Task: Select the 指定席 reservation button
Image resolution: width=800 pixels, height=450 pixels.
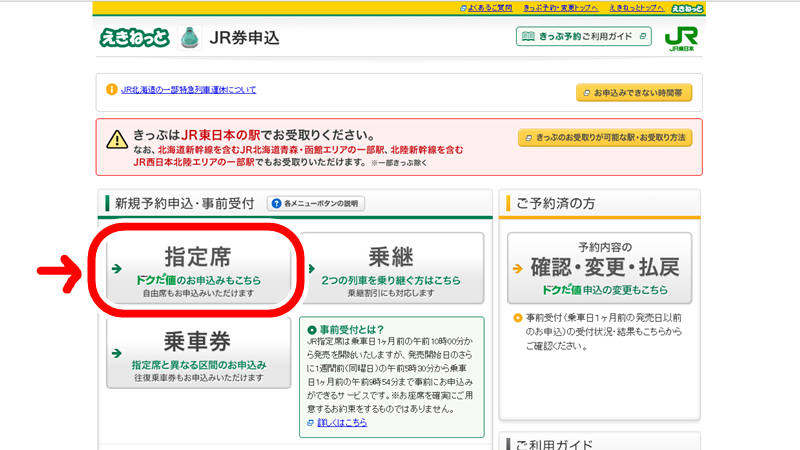Action: point(198,269)
